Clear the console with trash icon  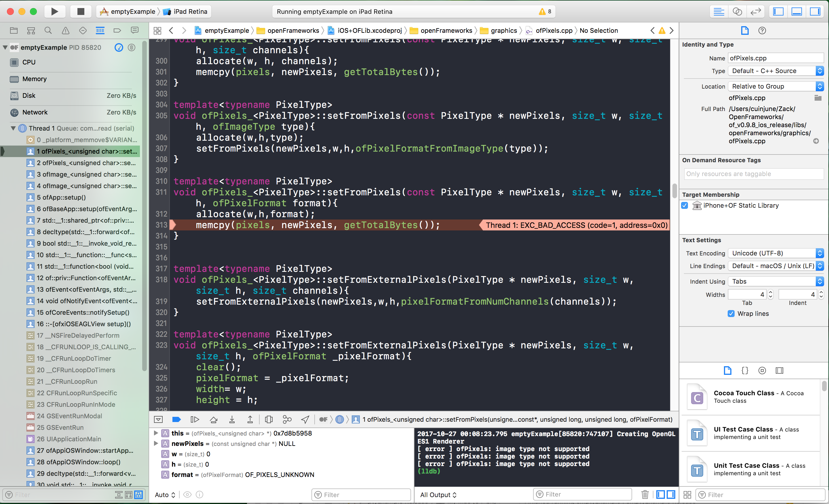[644, 495]
